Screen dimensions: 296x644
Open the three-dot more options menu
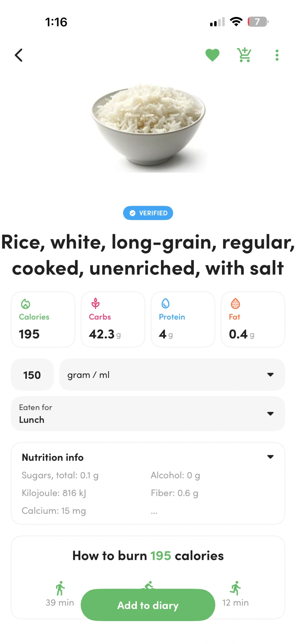point(277,55)
